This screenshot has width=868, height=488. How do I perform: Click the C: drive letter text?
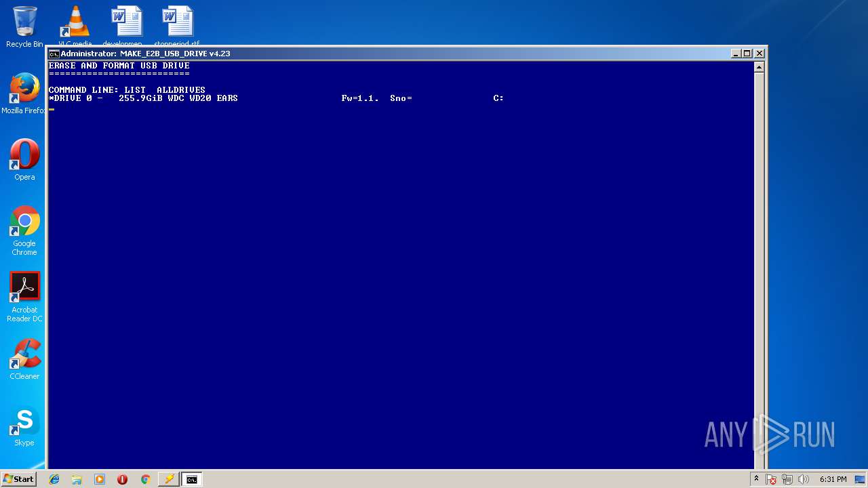point(498,98)
